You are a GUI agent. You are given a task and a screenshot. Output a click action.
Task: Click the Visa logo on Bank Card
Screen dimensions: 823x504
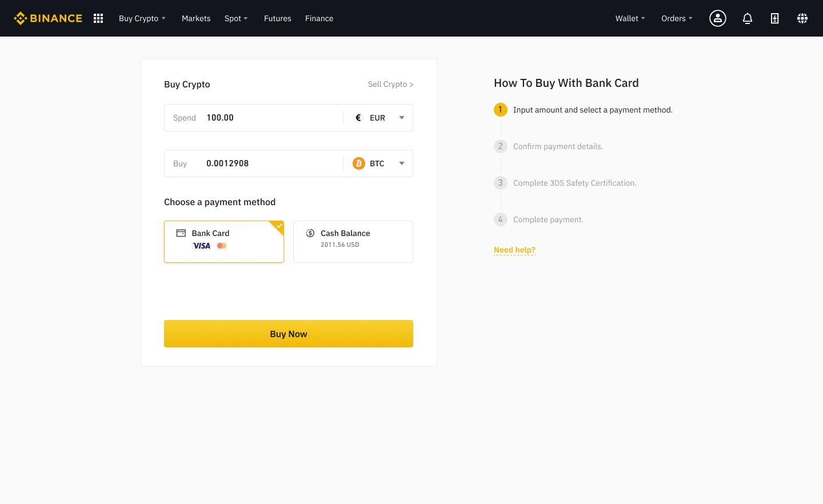click(x=201, y=246)
